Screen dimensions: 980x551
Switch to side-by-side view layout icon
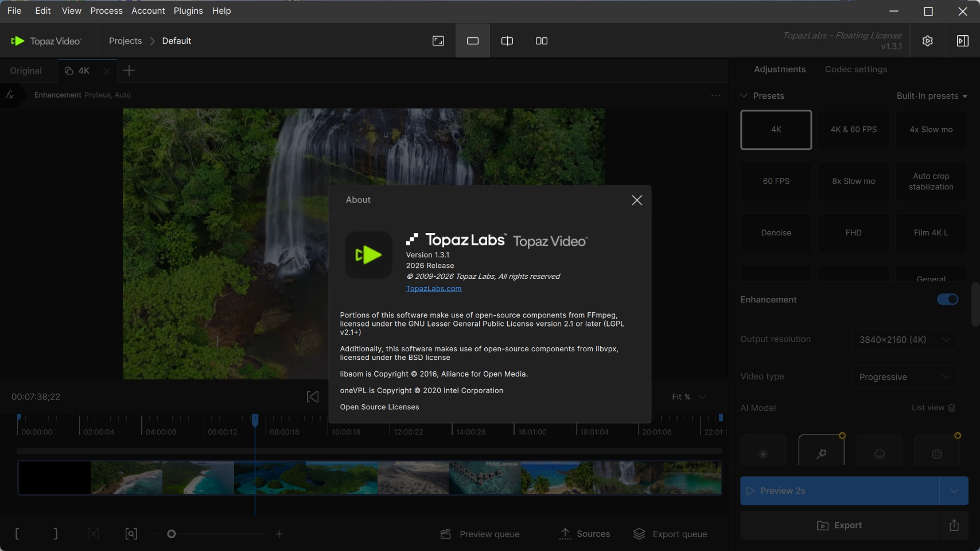tap(541, 41)
